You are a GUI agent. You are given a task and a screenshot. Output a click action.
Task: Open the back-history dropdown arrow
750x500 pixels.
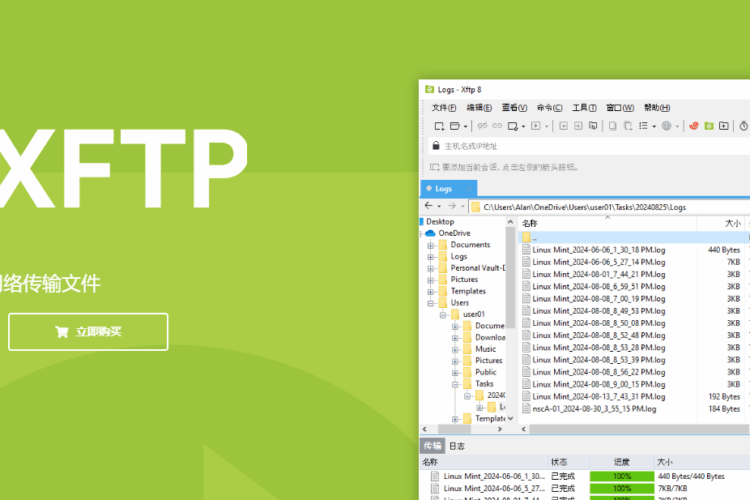click(x=439, y=206)
